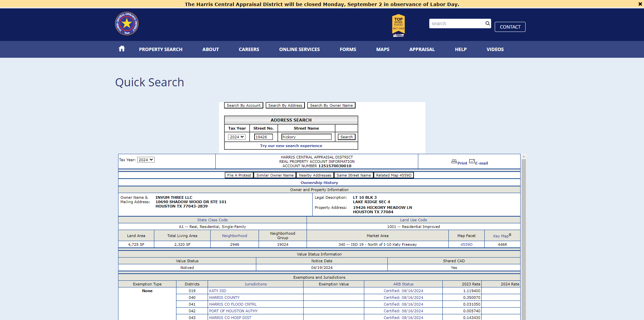The height and width of the screenshot is (320, 644).
Task: Click Certified 08/16/2024 for HARRIS COUNTY
Action: pos(404,298)
